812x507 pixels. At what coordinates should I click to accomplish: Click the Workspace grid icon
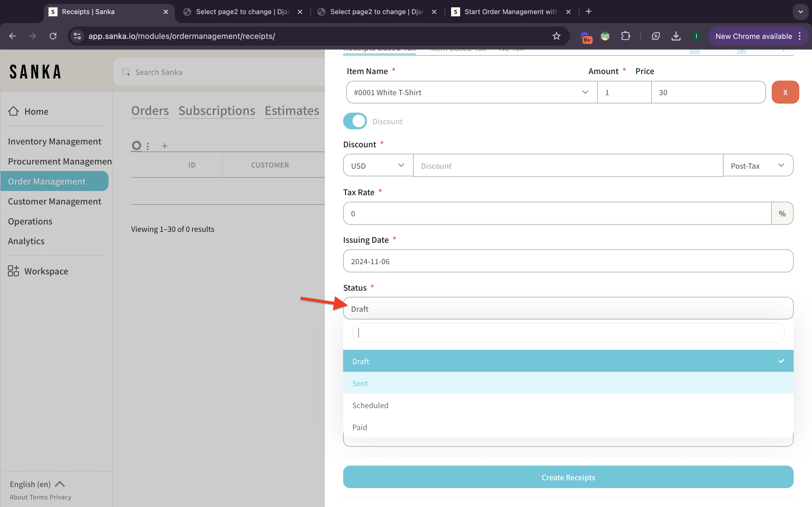pos(14,271)
